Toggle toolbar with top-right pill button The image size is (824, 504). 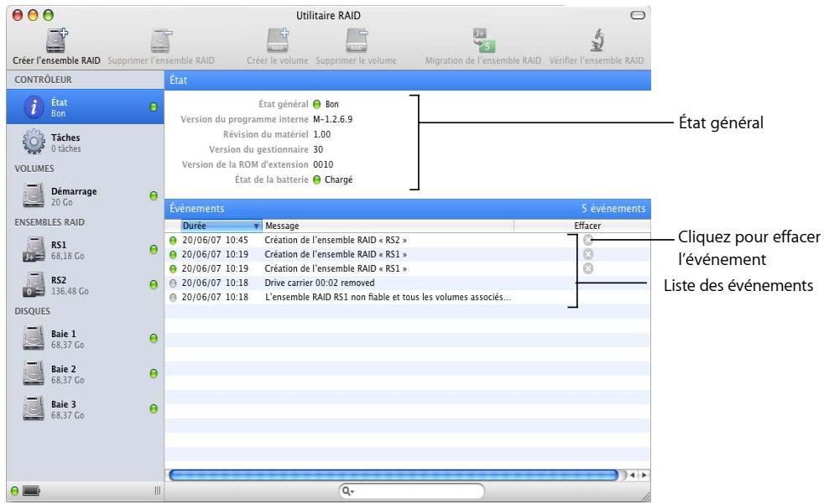point(638,15)
